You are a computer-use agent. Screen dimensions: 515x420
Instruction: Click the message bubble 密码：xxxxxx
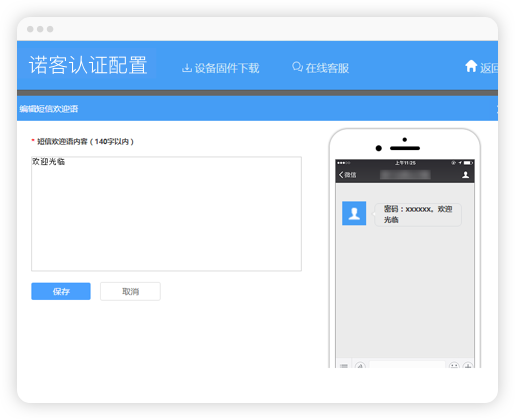coord(418,214)
